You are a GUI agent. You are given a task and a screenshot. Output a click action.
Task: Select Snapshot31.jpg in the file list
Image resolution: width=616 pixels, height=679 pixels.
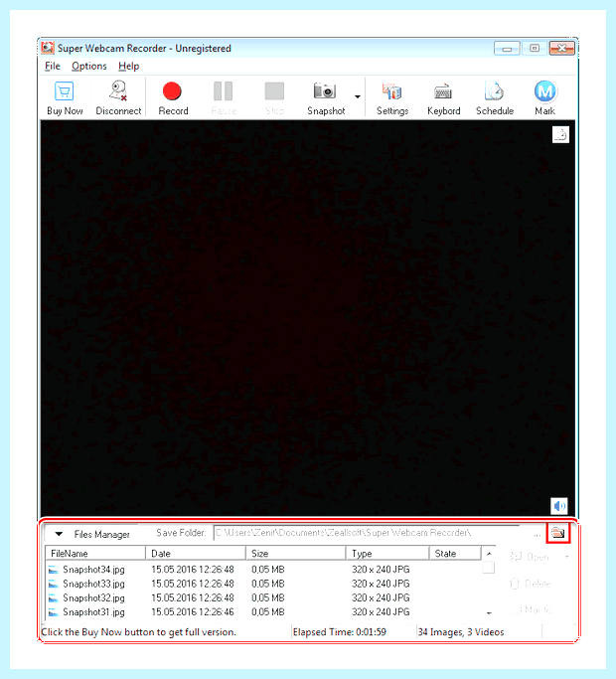(93, 612)
